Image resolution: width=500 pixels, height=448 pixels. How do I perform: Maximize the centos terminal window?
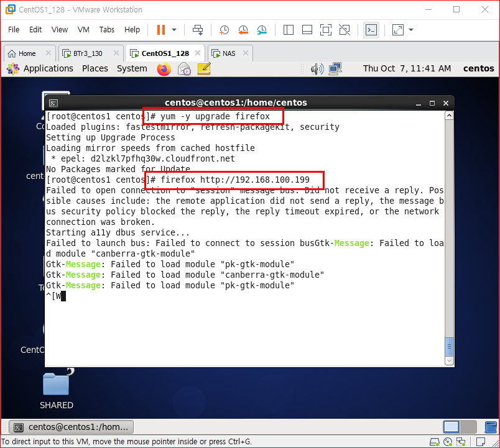432,103
